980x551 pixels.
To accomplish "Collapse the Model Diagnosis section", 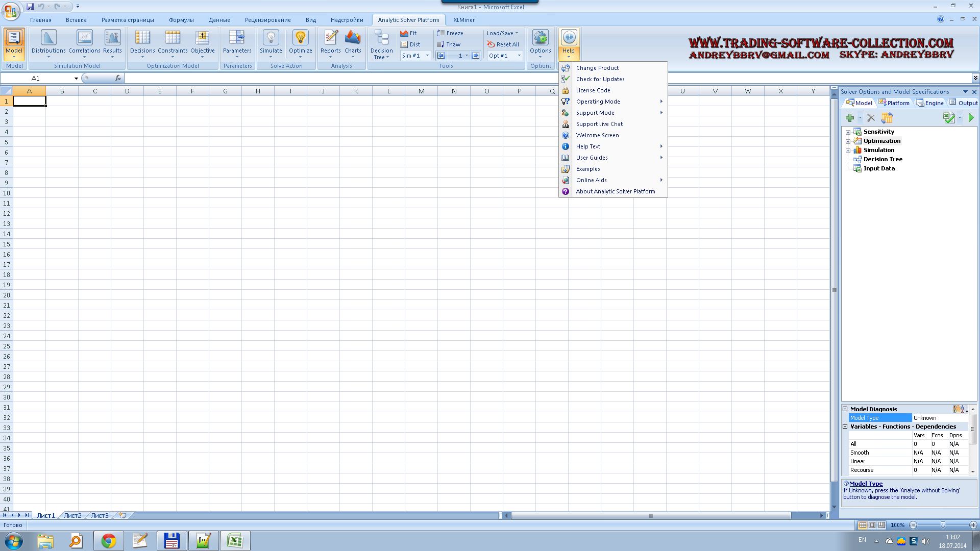I will pyautogui.click(x=845, y=409).
